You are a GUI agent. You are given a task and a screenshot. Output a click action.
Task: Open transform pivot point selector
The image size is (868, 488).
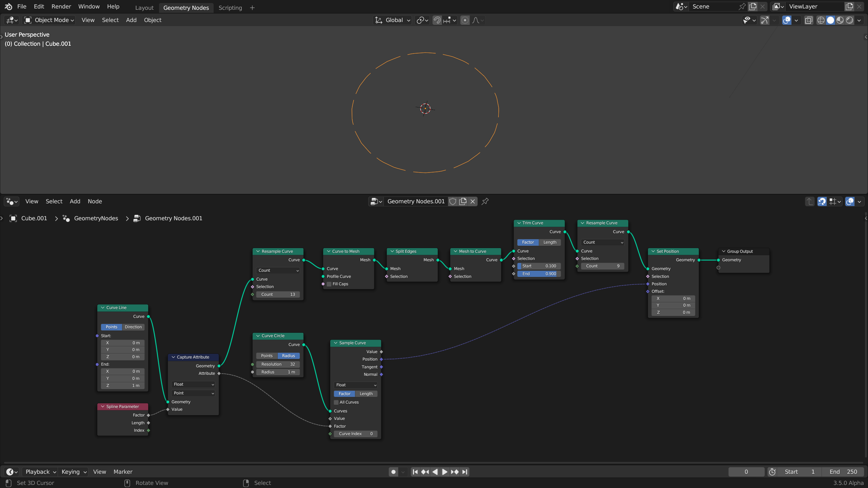point(422,20)
